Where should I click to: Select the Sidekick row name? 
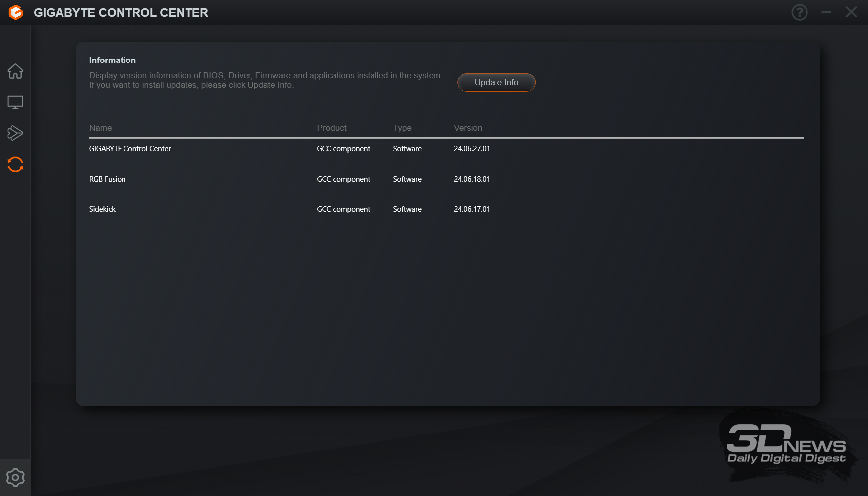pyautogui.click(x=102, y=209)
